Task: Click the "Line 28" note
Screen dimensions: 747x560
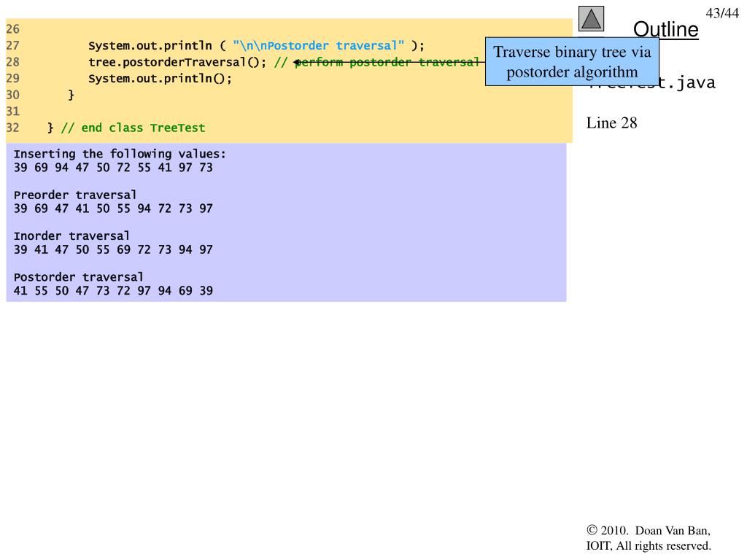Action: 611,122
